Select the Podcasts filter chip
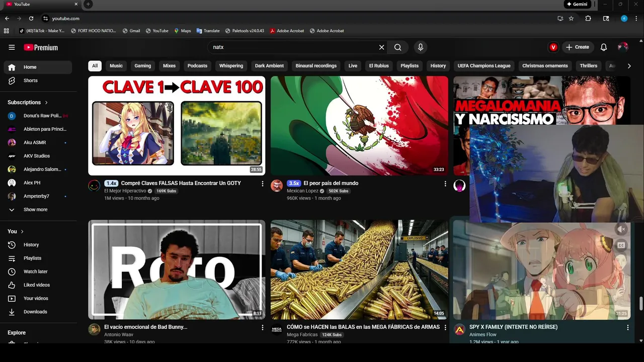 197,66
